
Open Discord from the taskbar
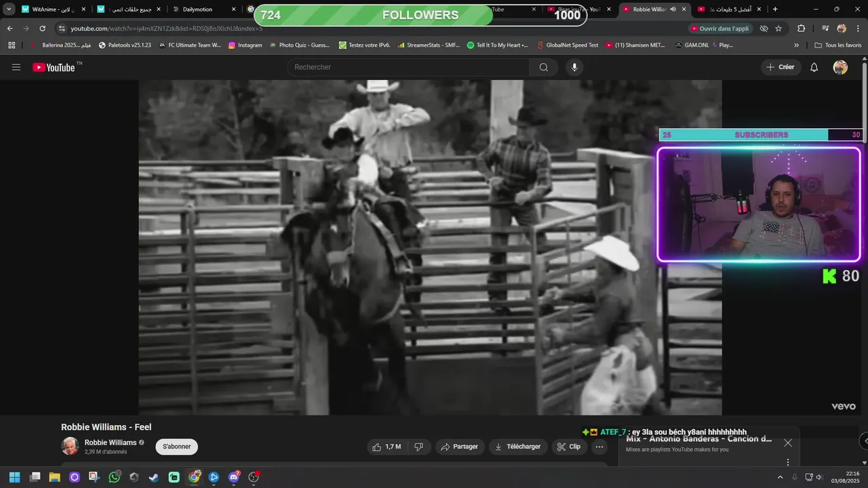[x=234, y=477]
